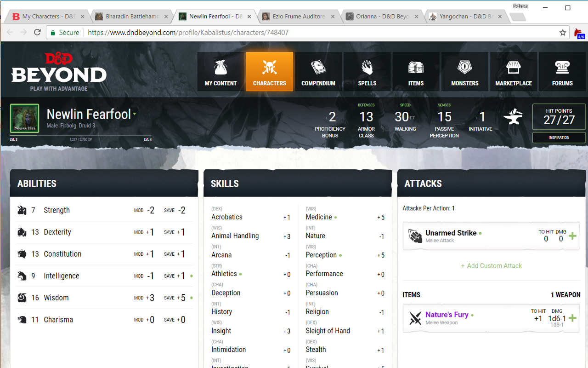Open the Marketplace stall icon

tap(514, 68)
